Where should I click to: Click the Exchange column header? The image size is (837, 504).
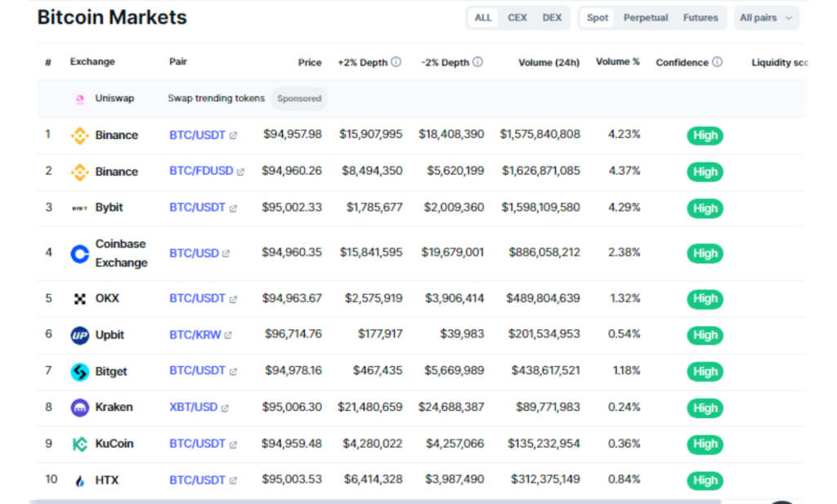tap(92, 61)
